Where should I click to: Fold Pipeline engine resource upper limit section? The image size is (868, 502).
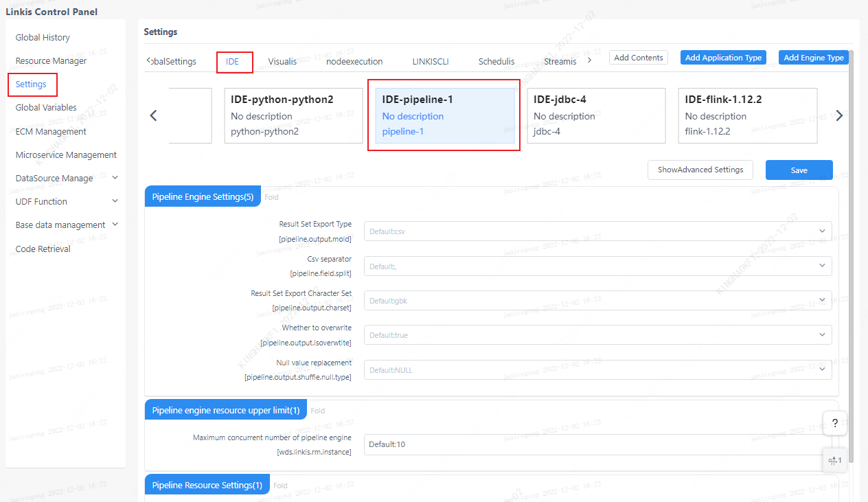point(317,411)
